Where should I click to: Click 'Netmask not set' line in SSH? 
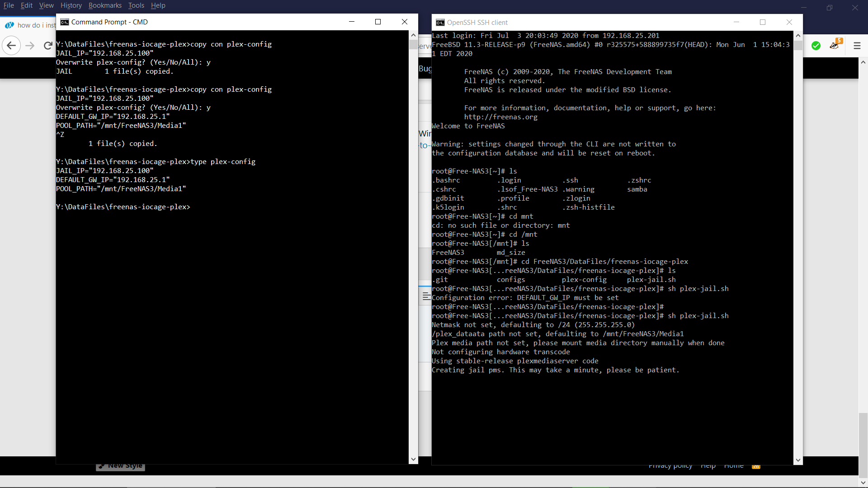tap(533, 325)
